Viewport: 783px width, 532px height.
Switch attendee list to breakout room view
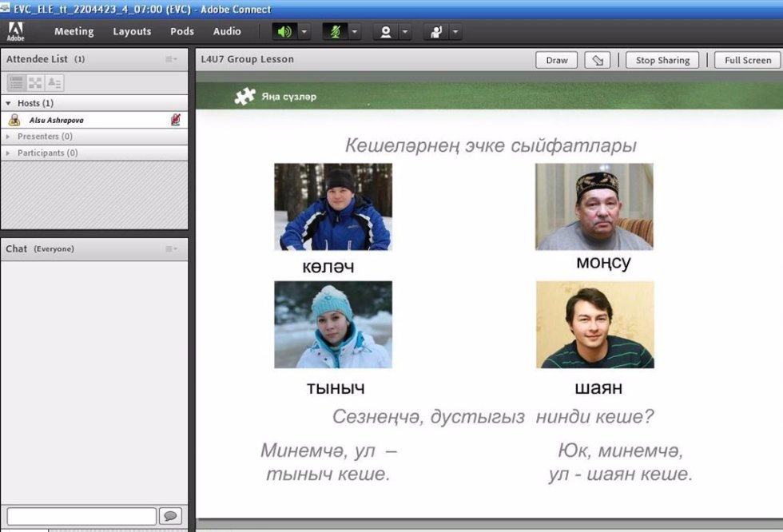(x=35, y=82)
